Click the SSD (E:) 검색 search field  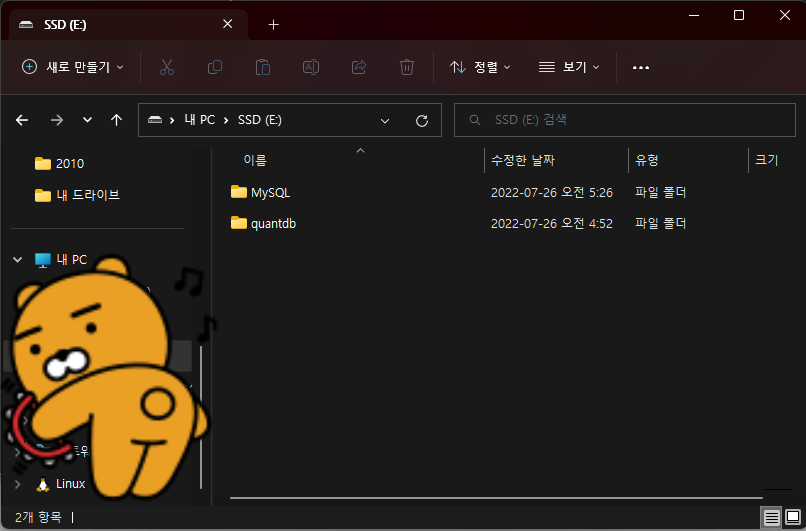[x=625, y=120]
